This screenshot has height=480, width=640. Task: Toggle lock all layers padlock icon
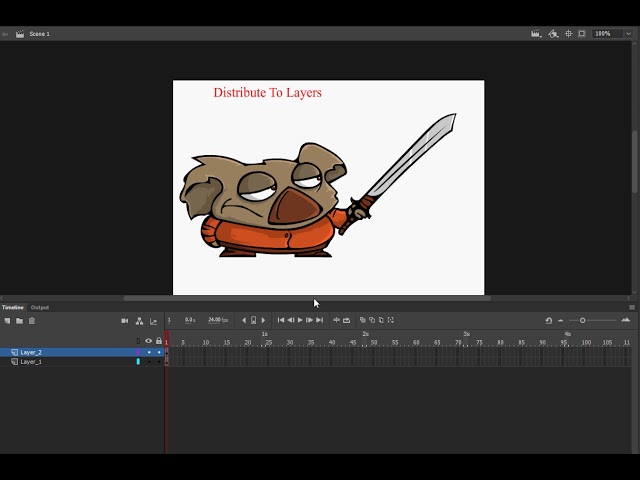[x=159, y=340]
